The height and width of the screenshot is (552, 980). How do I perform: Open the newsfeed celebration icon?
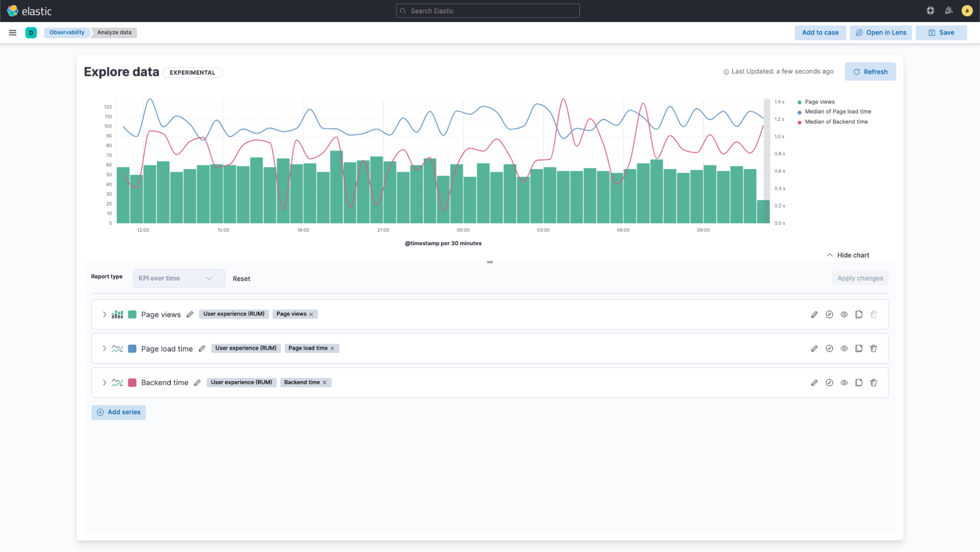coord(949,11)
